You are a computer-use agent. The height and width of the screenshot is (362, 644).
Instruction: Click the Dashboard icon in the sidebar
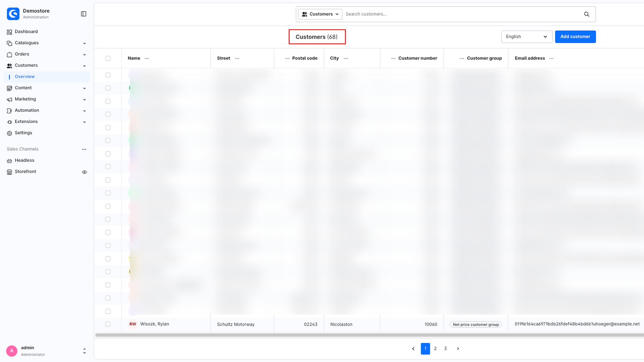9,32
